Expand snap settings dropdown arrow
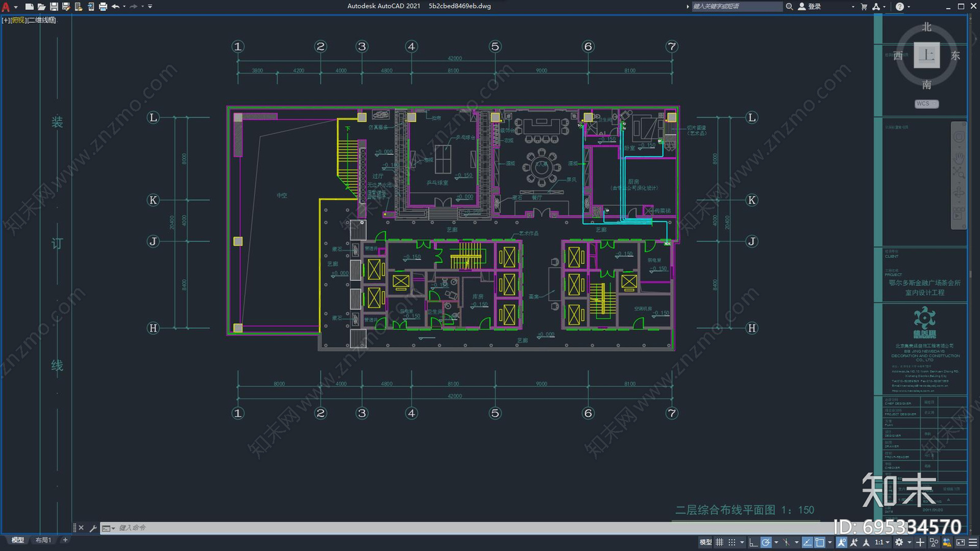 742,542
